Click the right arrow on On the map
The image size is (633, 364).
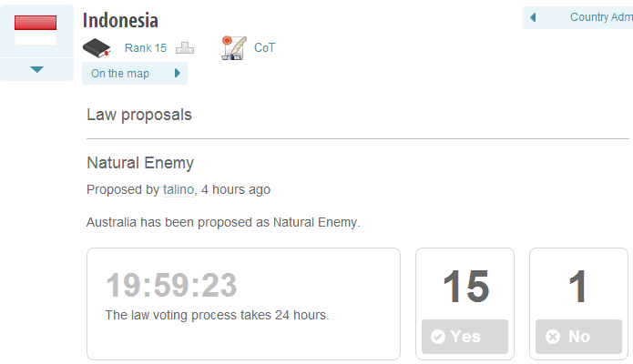178,74
